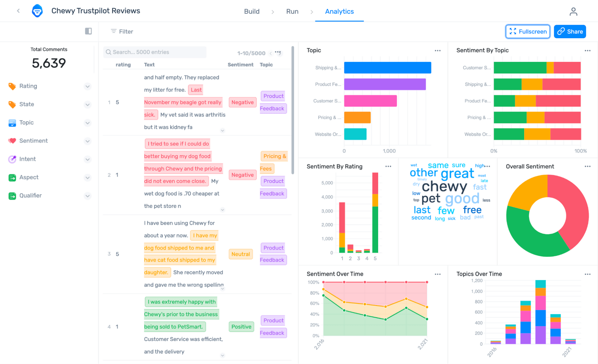The width and height of the screenshot is (598, 364).
Task: Expand first review text chevron
Action: 222,131
